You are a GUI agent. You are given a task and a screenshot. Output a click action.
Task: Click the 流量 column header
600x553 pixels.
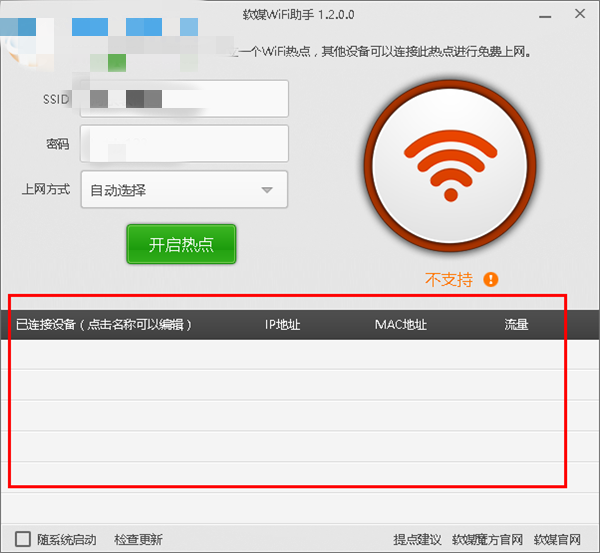[516, 325]
